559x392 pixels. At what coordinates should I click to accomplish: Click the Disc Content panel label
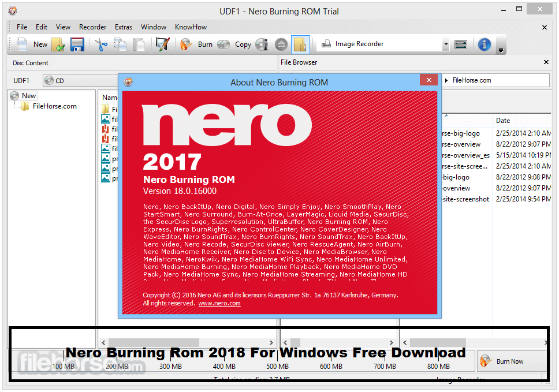coord(30,63)
